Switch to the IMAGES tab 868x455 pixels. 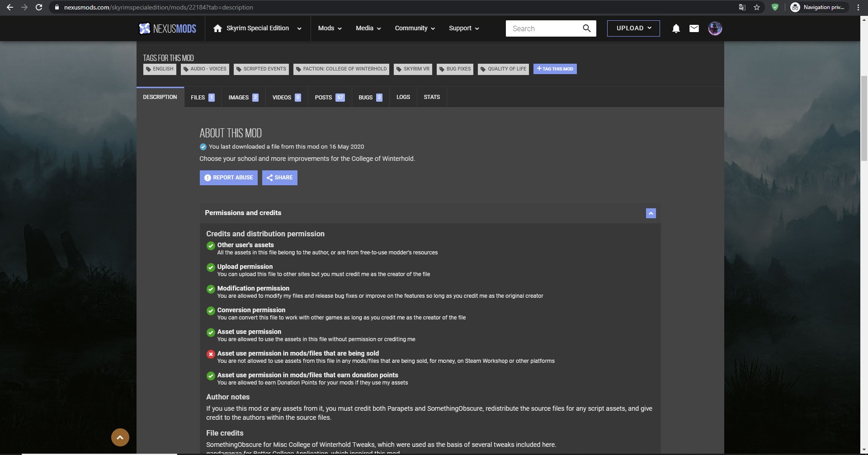click(x=243, y=97)
